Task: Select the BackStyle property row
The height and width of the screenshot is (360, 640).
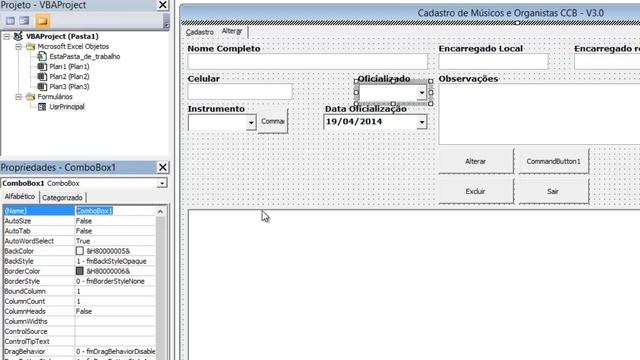Action: [x=80, y=261]
